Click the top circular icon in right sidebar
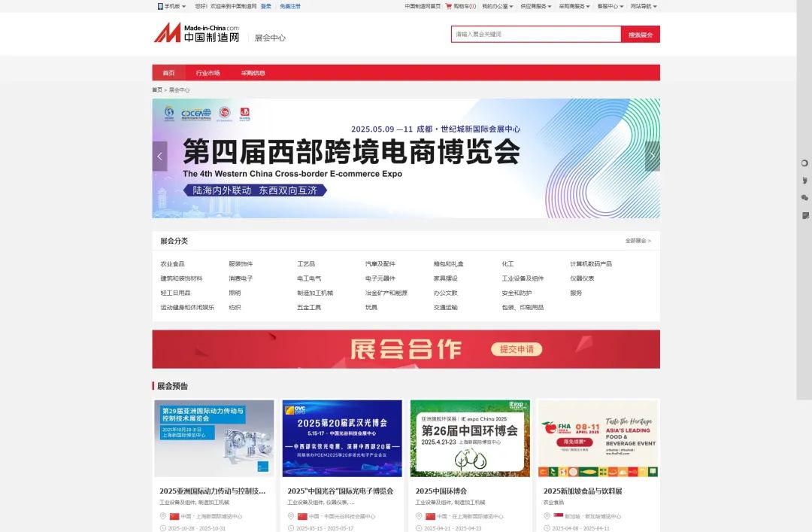 point(804,163)
